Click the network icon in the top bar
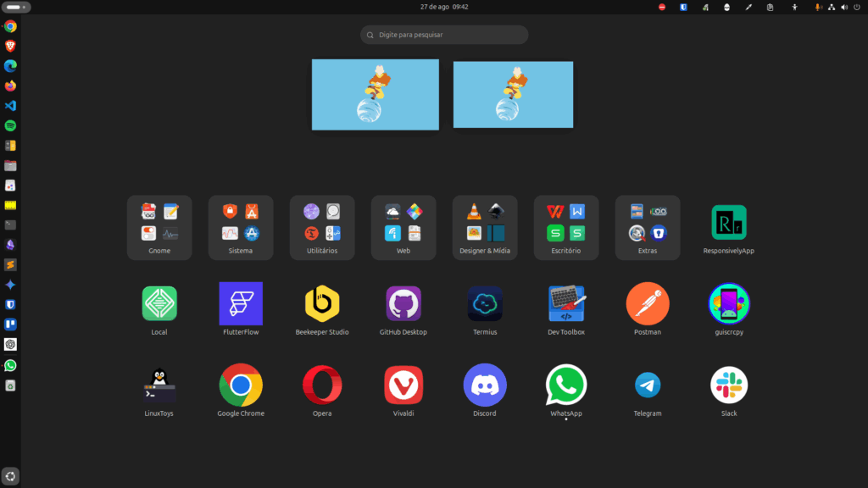The image size is (868, 488). click(832, 7)
